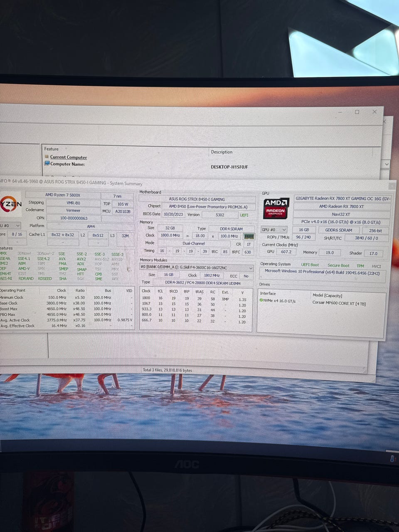Click the Vermeer codename field
Screen dimensions: 399x532
click(73, 210)
